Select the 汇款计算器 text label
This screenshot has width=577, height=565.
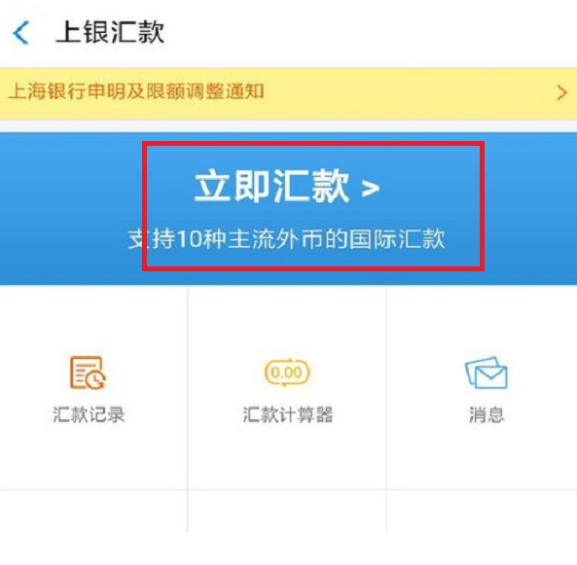pos(288,415)
